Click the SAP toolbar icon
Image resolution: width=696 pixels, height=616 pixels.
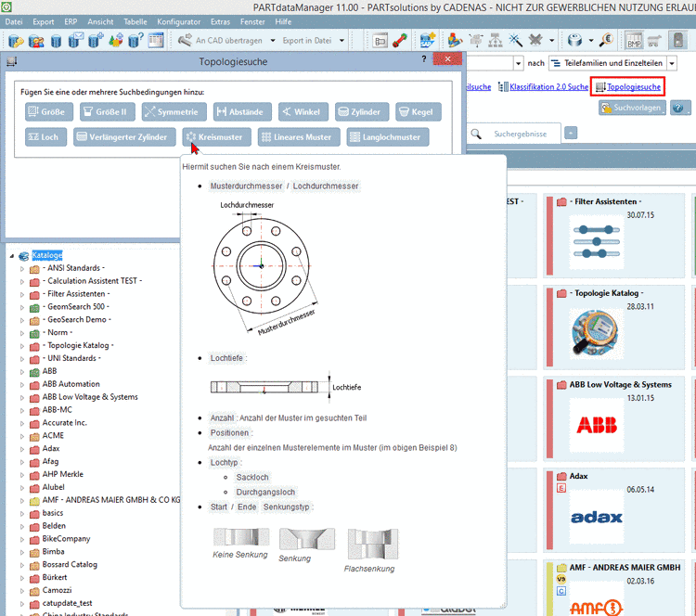coord(428,41)
